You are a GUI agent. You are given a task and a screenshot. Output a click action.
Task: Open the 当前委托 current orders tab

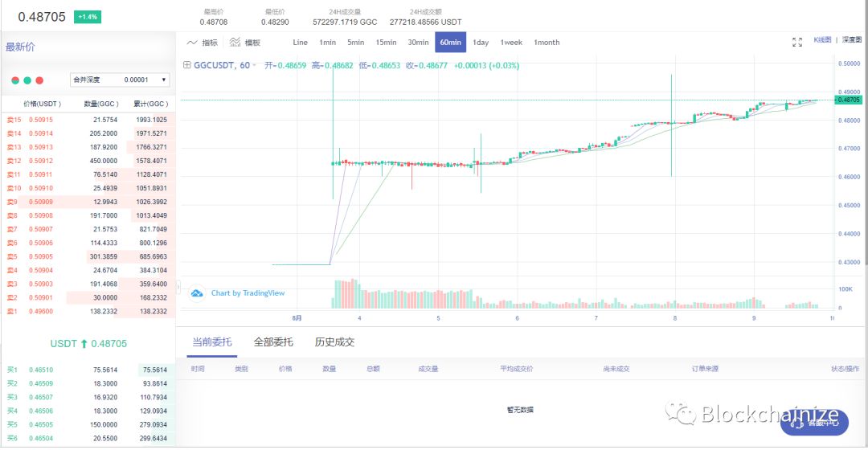[212, 342]
